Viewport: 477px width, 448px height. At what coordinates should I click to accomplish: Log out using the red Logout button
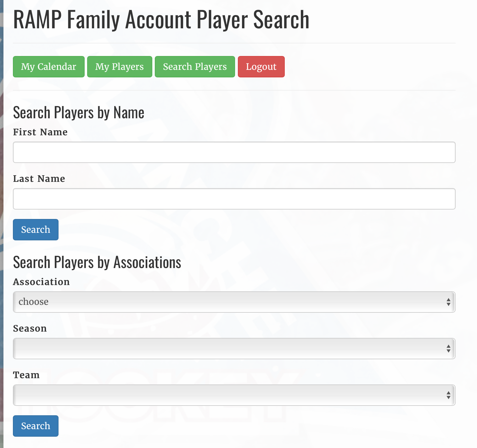point(261,67)
